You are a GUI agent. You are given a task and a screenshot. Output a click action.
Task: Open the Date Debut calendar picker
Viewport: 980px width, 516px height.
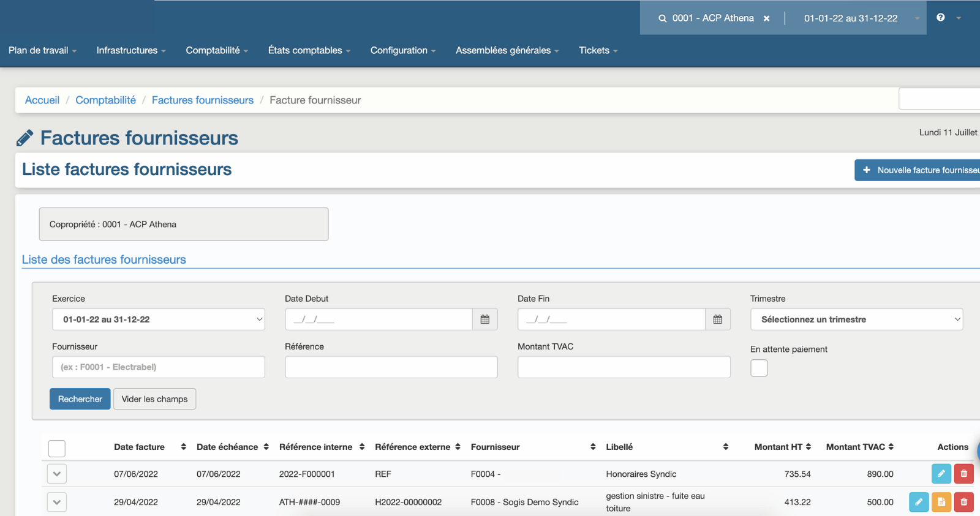click(484, 320)
